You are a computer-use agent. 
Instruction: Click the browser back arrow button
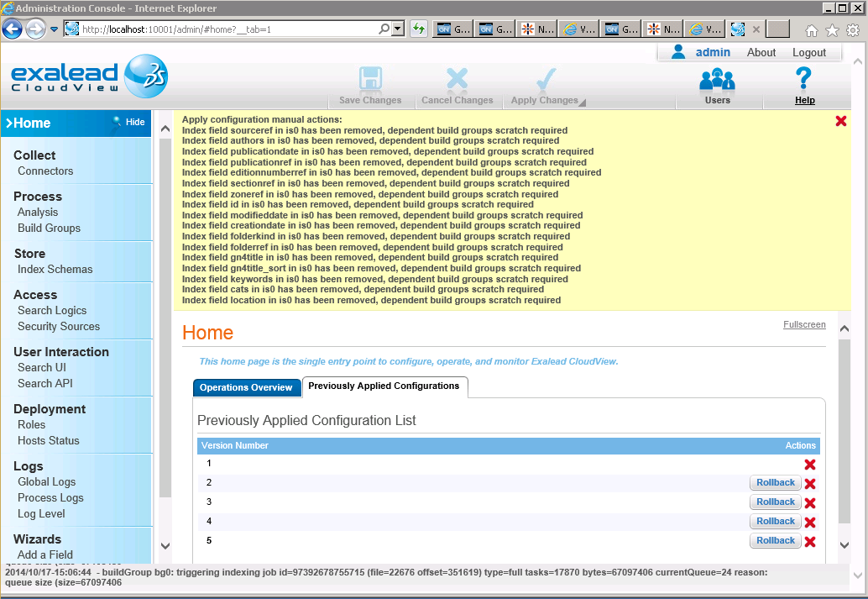click(x=13, y=29)
